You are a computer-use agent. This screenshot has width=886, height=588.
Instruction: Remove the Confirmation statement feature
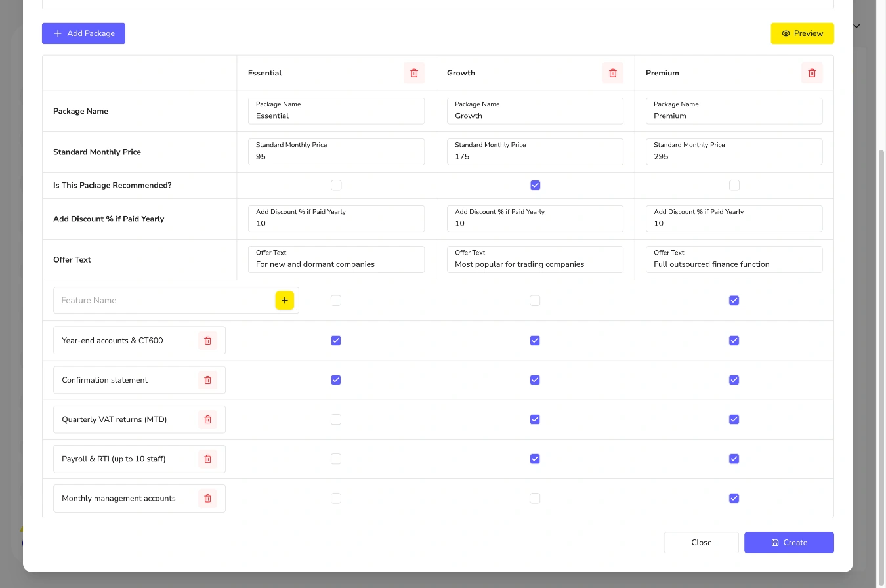pyautogui.click(x=207, y=380)
